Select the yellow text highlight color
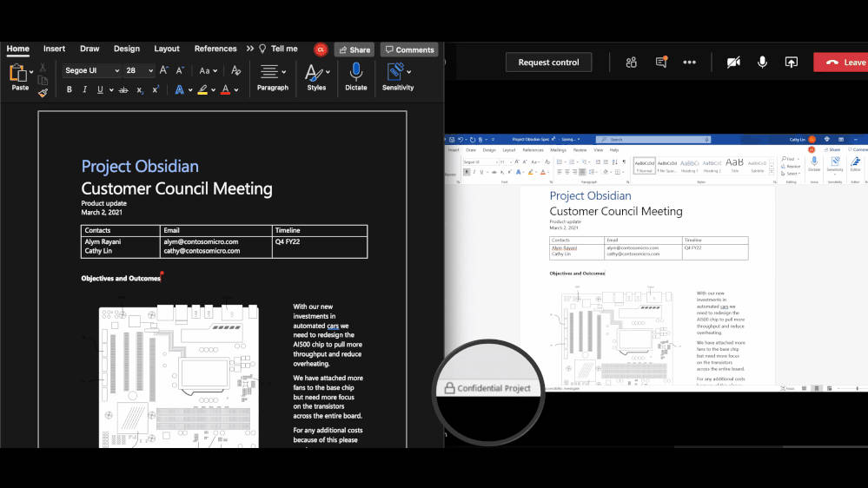Viewport: 868px width, 488px height. (202, 90)
